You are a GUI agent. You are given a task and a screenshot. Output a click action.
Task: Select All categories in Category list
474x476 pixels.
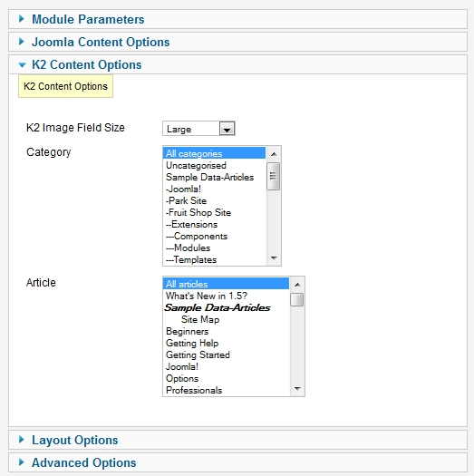point(214,153)
